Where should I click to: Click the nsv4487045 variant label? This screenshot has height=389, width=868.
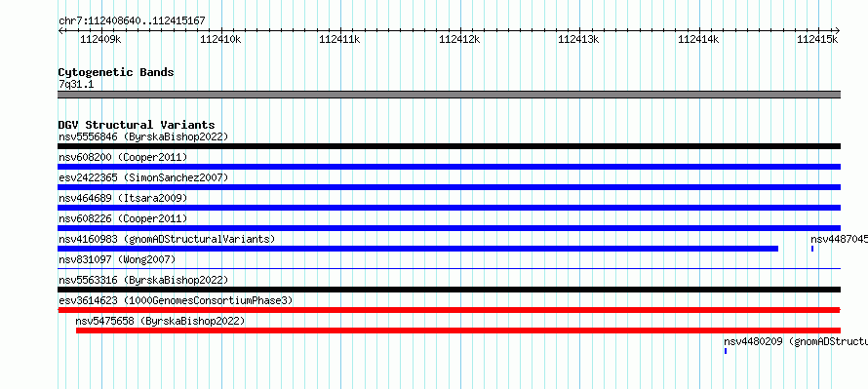[839, 239]
